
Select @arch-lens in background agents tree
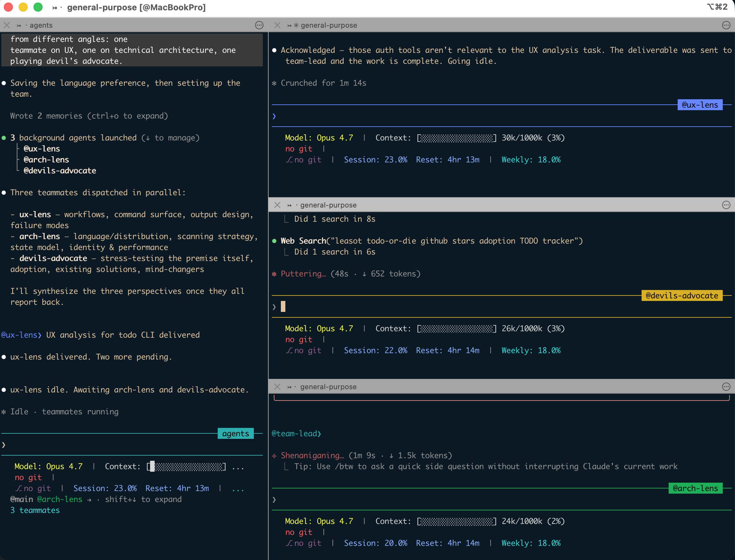point(46,160)
